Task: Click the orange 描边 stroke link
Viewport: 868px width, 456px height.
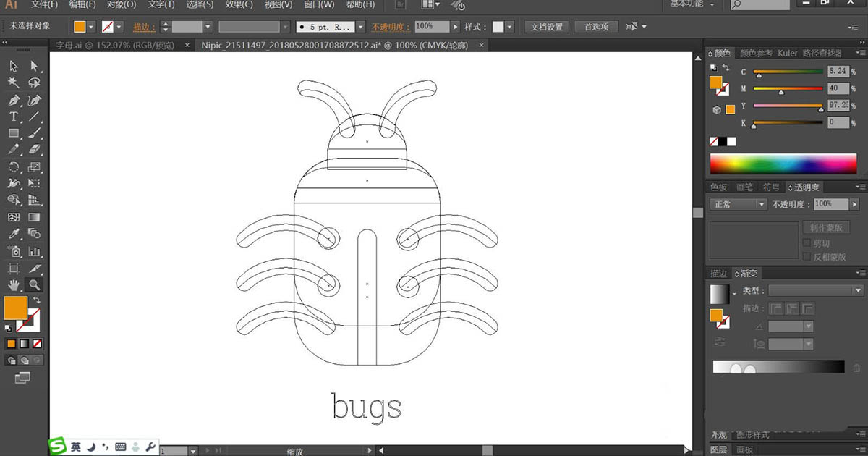Action: [145, 27]
